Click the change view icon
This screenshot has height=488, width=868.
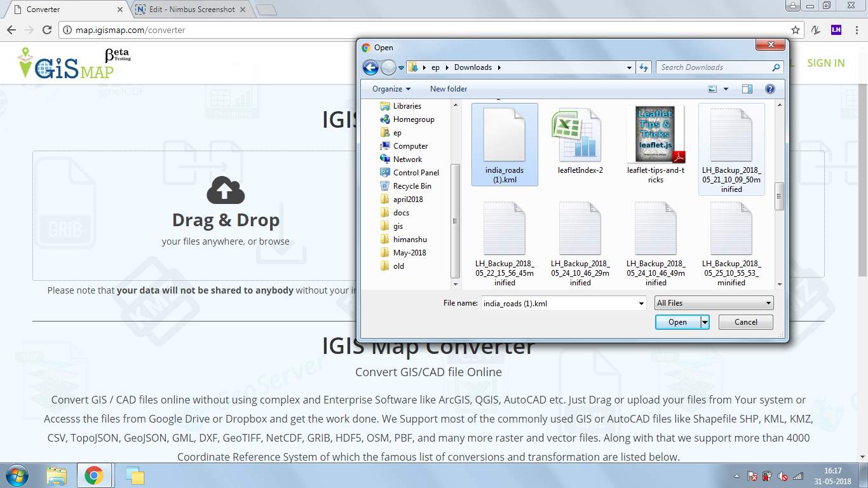coord(712,89)
